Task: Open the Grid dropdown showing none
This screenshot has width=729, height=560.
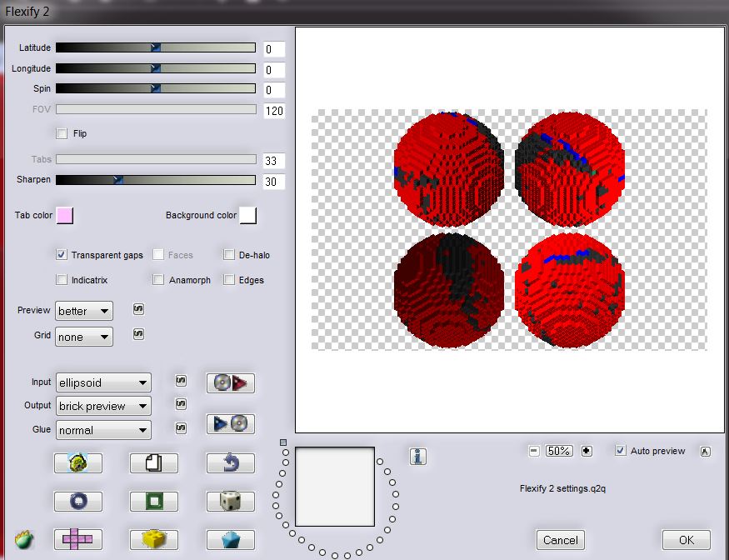Action: 84,337
